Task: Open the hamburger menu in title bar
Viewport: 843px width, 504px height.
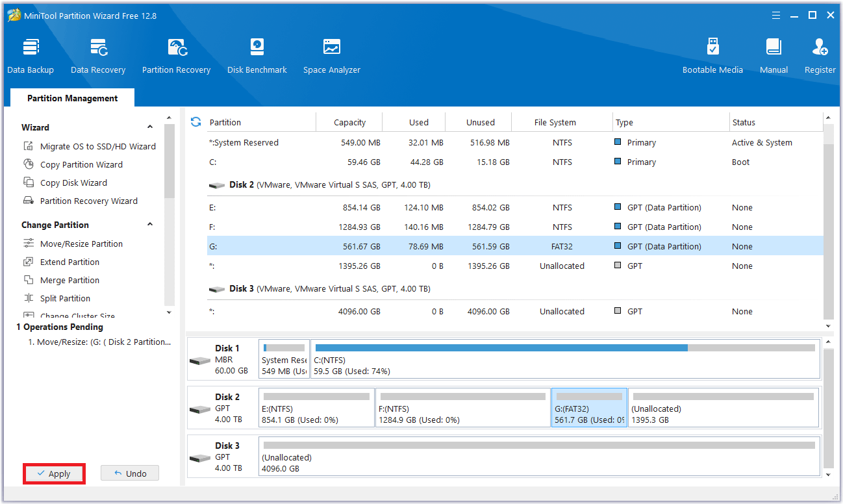Action: pos(776,15)
